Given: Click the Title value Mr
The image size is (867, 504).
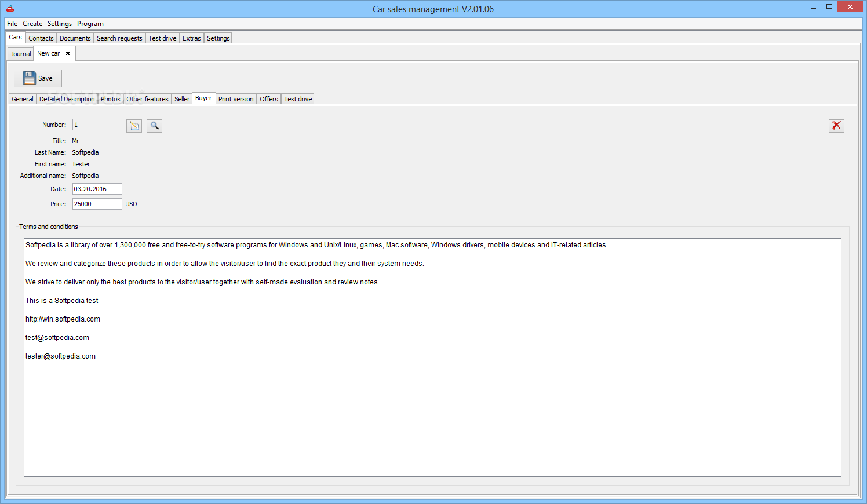Looking at the screenshot, I should (75, 141).
